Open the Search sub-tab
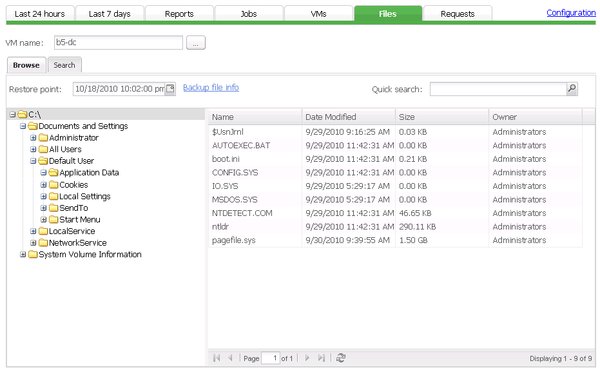 [x=64, y=65]
